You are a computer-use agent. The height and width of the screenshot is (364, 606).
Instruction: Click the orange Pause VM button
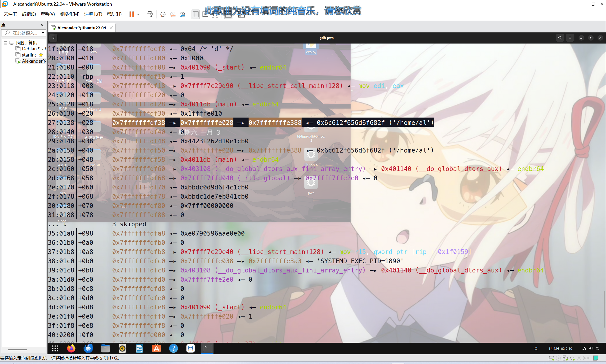(132, 14)
